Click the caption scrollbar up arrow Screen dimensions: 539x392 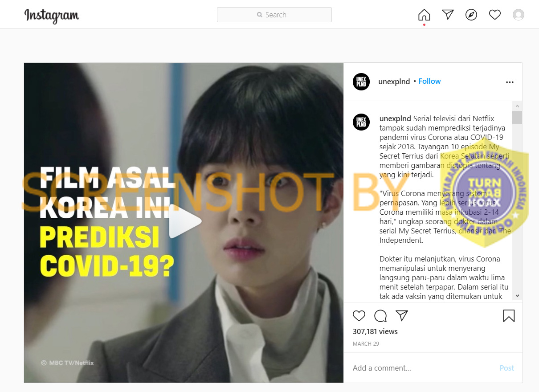coord(517,106)
